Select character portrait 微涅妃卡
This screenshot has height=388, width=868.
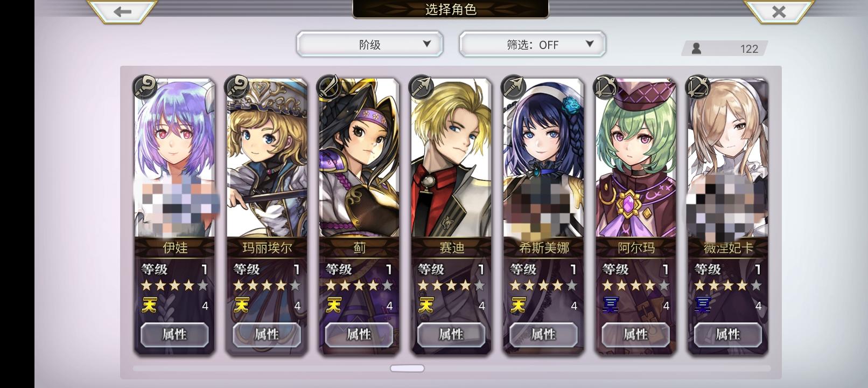click(728, 159)
